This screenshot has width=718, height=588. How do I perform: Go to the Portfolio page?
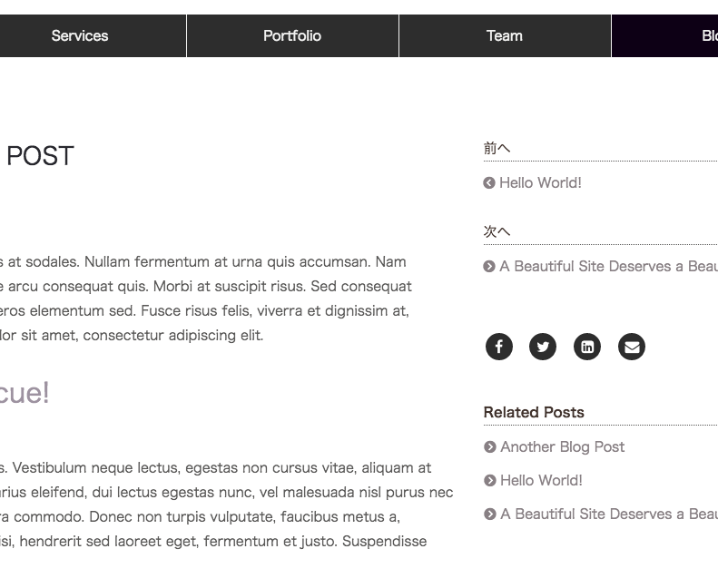pos(292,35)
